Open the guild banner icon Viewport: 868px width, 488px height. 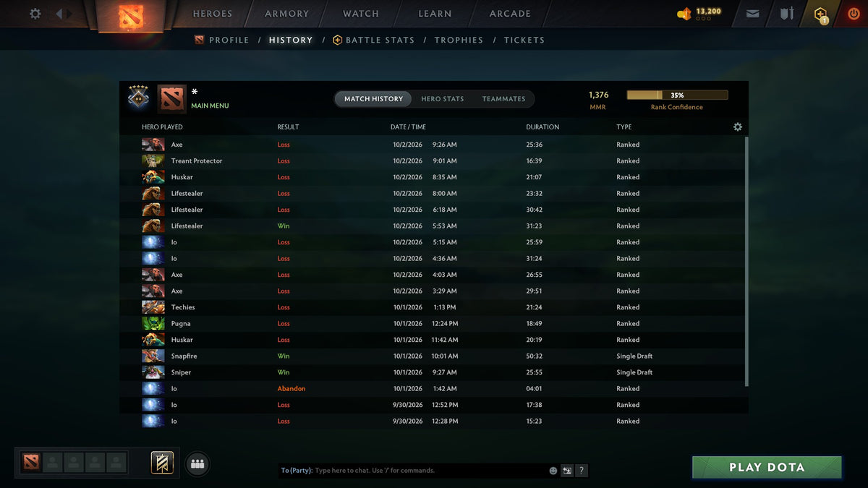[x=162, y=463]
